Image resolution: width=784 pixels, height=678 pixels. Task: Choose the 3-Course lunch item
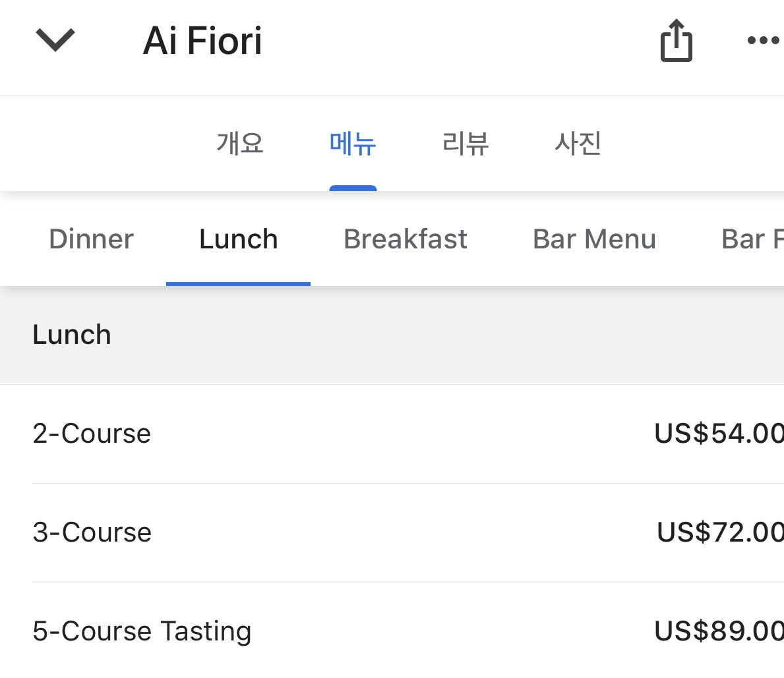[92, 532]
